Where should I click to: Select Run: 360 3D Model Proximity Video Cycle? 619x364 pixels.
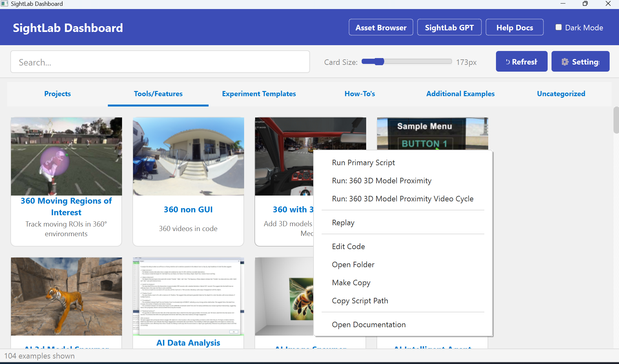402,199
